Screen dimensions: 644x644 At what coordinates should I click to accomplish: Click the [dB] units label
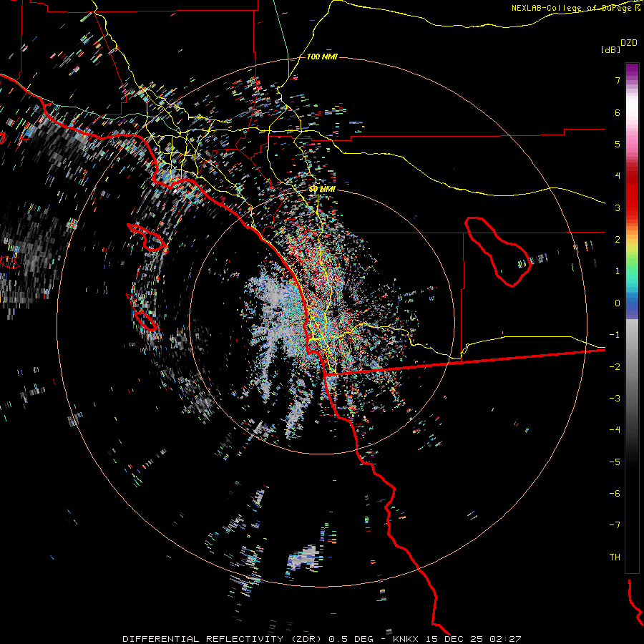[611, 49]
